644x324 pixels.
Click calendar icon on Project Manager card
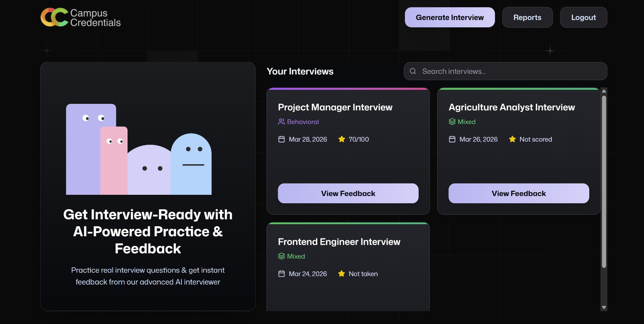coord(281,139)
